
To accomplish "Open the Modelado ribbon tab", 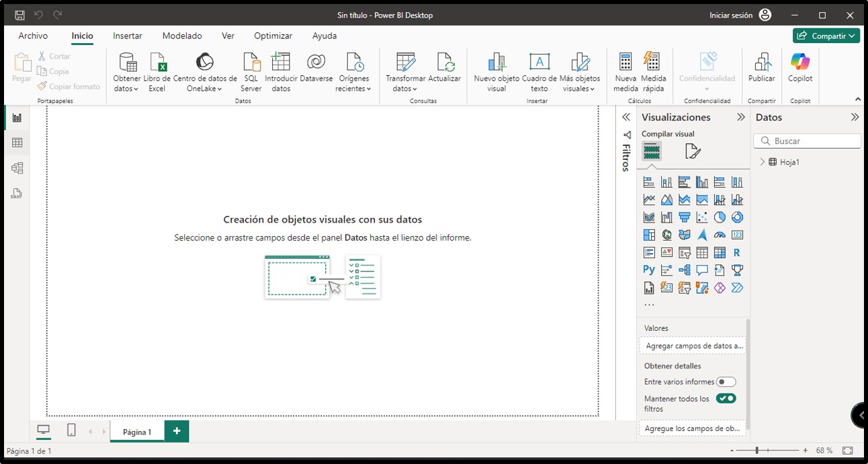I will (182, 36).
